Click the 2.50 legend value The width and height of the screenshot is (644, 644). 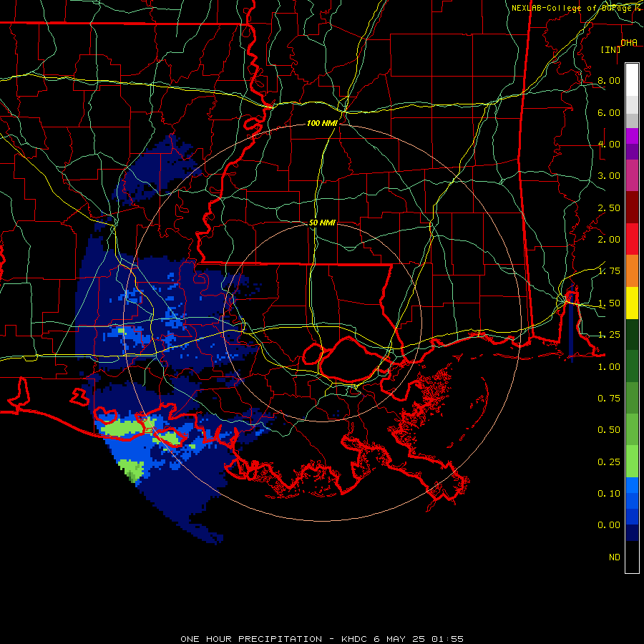[609, 208]
